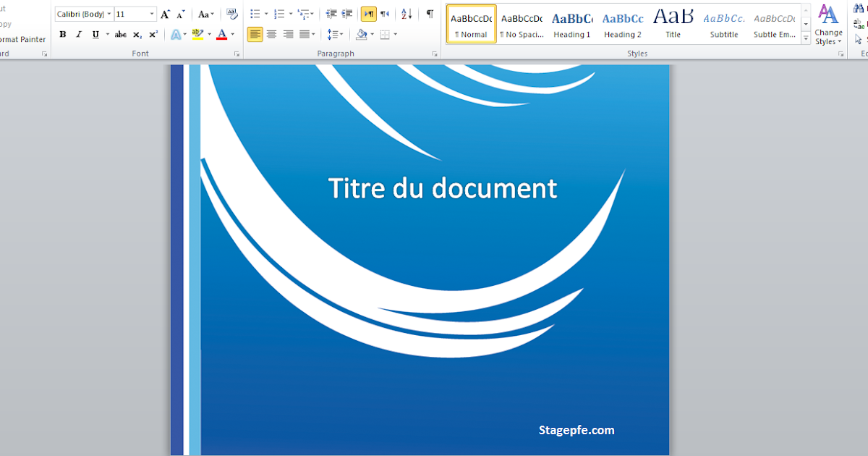
Task: Apply superscript formatting
Action: [x=153, y=34]
